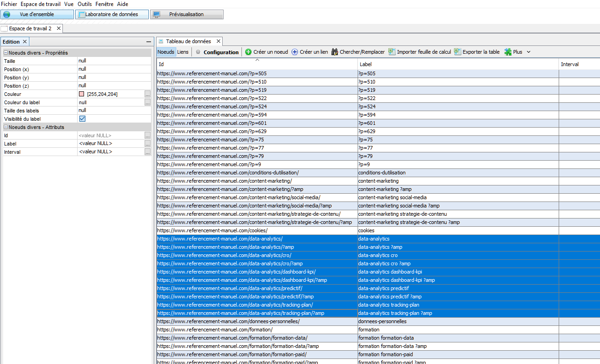The image size is (600, 364).
Task: Click the Importer feuille de calcul icon
Action: tap(392, 52)
